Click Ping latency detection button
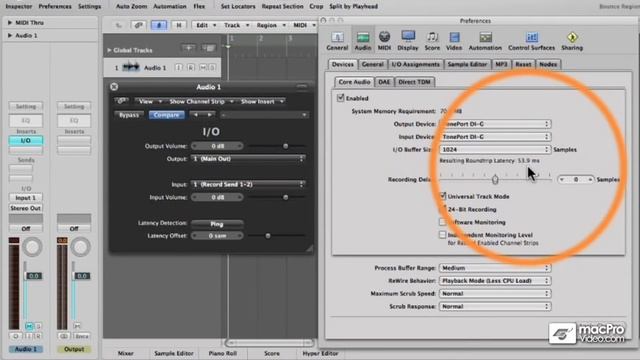640x360 pixels. tap(217, 224)
